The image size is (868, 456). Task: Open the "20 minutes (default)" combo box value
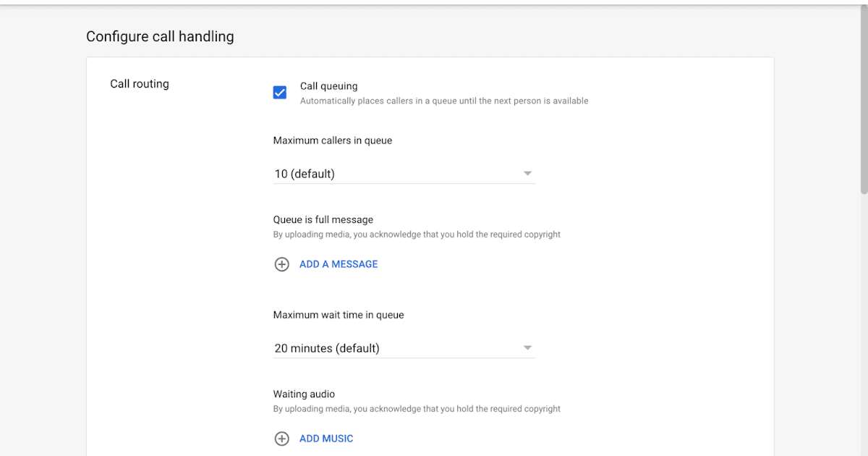coord(327,348)
